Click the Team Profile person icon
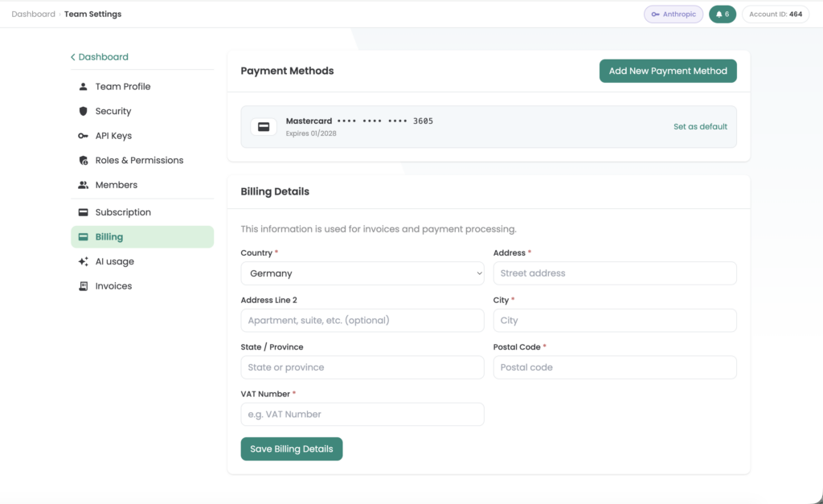The width and height of the screenshot is (823, 504). (83, 87)
